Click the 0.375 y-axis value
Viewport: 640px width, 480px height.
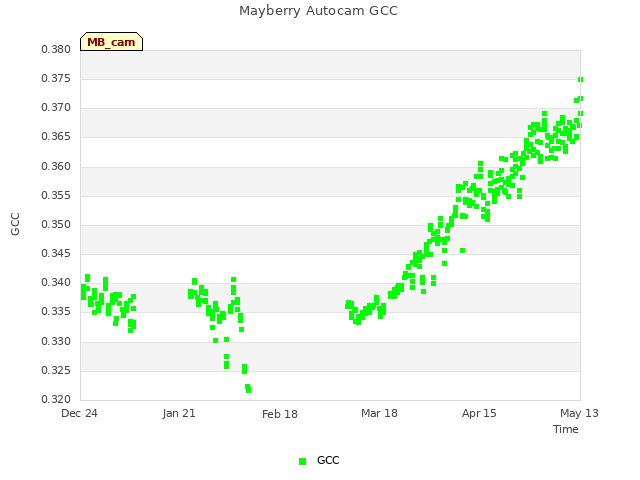[56, 78]
